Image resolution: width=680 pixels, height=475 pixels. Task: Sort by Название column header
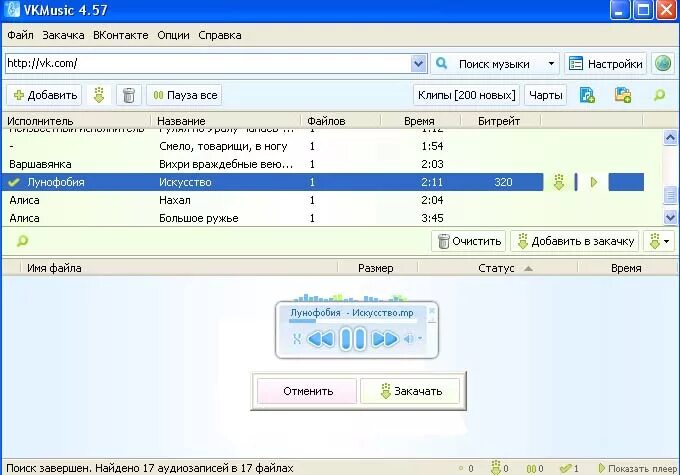(x=226, y=121)
